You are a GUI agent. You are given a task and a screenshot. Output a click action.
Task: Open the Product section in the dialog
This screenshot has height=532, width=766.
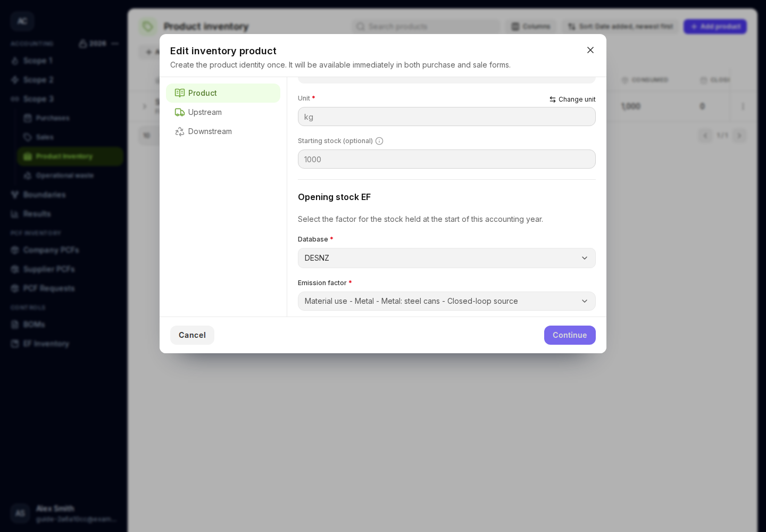[x=223, y=93]
